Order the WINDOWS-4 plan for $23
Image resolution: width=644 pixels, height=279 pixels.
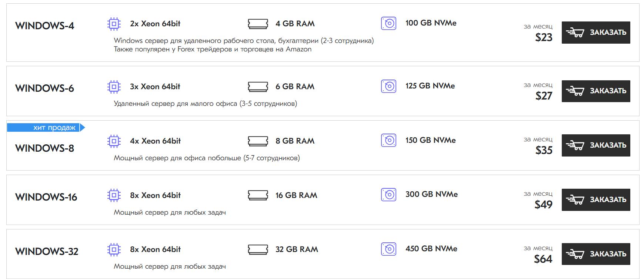tap(595, 33)
